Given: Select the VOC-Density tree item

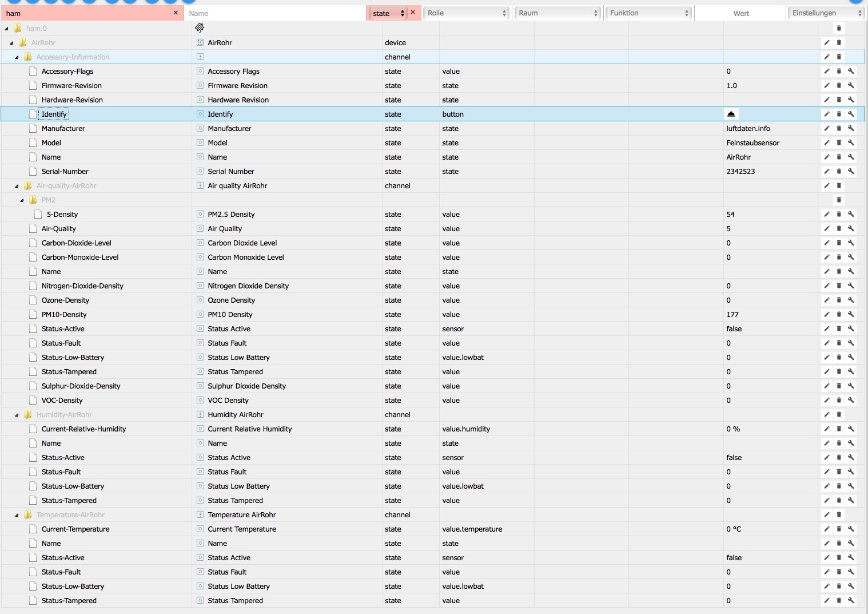Looking at the screenshot, I should pos(62,400).
